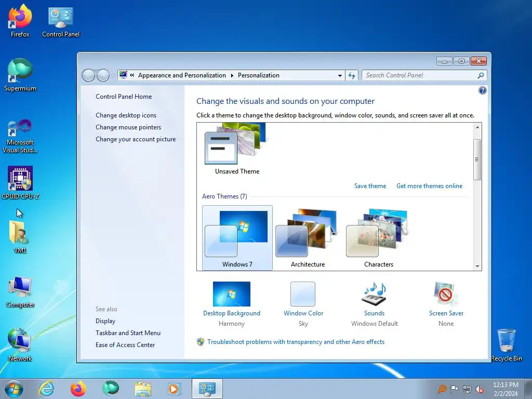Select the Supermium desktop shortcut
The height and width of the screenshot is (399, 532).
20,75
